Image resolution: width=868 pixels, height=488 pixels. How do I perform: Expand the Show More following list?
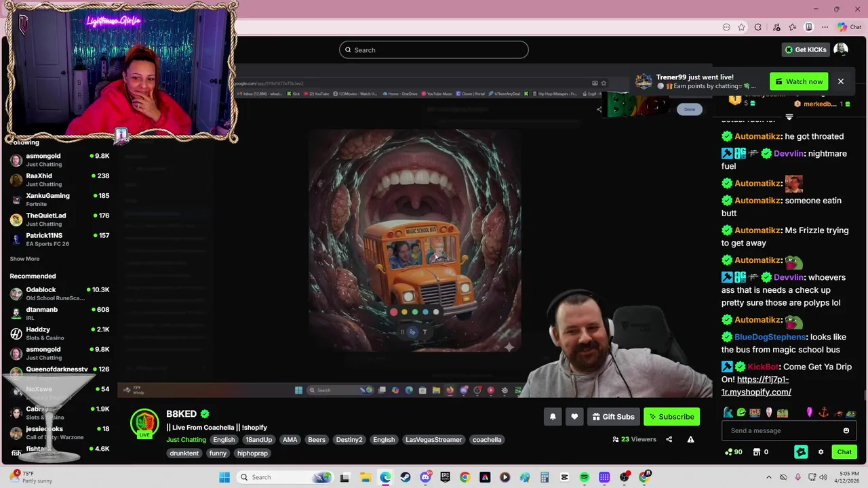pos(24,259)
